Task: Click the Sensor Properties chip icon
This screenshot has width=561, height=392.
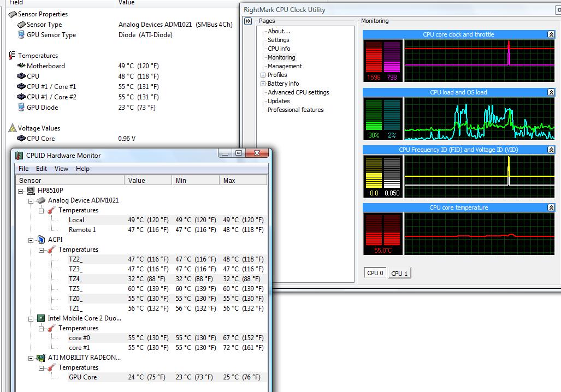Action: 13,14
